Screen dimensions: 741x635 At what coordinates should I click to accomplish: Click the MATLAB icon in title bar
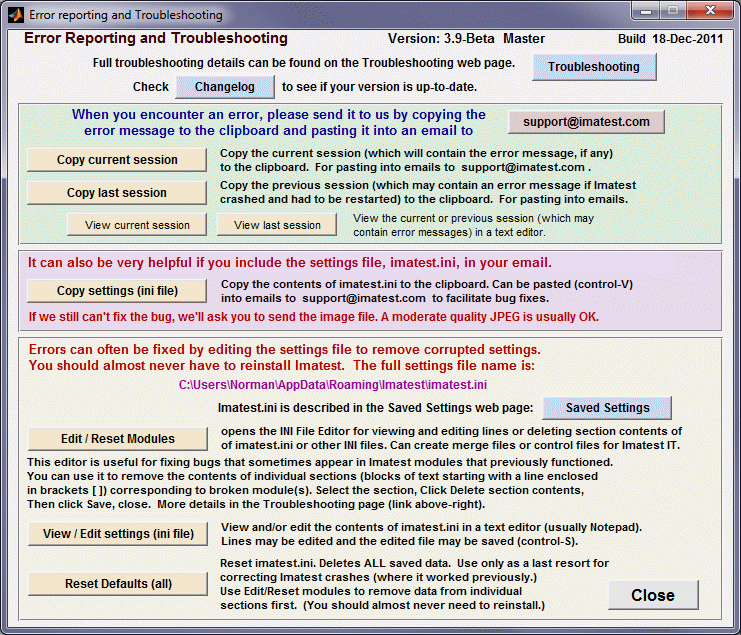pos(15,15)
